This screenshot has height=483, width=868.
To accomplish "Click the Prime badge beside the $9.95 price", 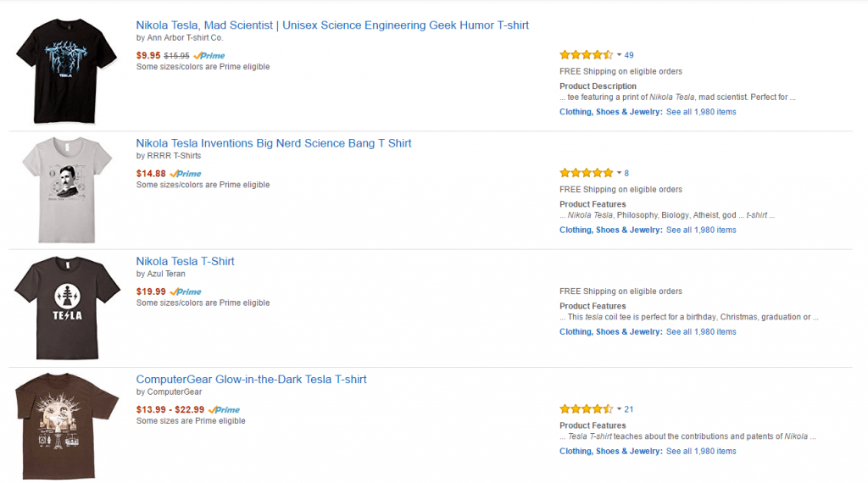I will coord(209,56).
